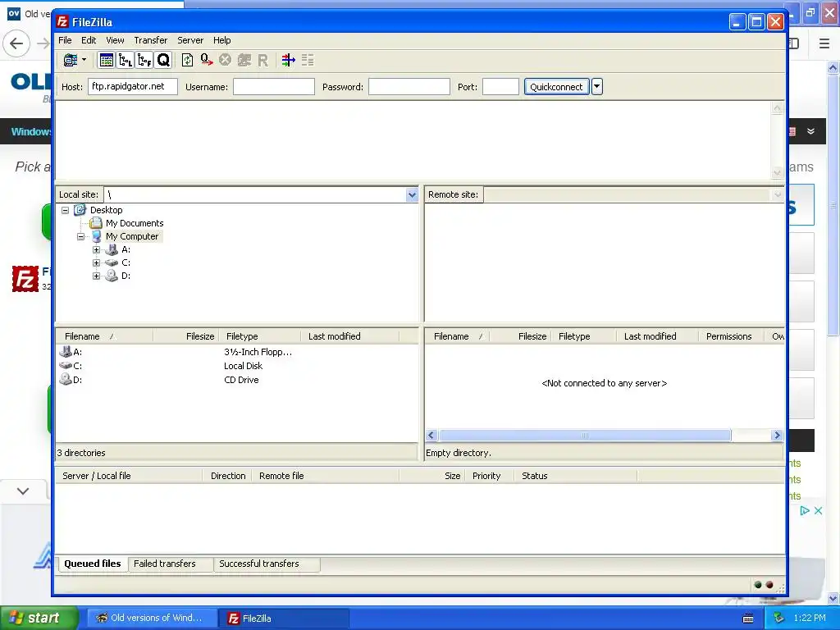Toggle the synchronized browsing list icon
Screen dimensions: 840x630
point(308,60)
